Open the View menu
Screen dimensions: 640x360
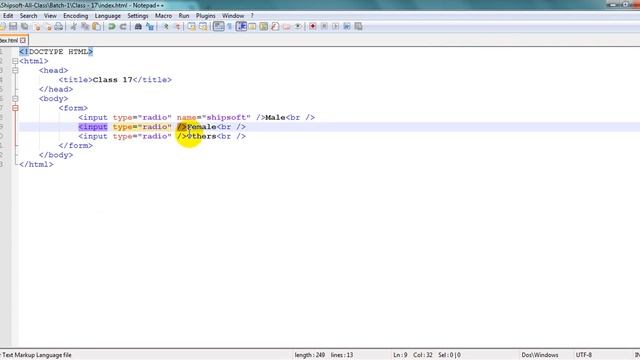(x=50, y=16)
